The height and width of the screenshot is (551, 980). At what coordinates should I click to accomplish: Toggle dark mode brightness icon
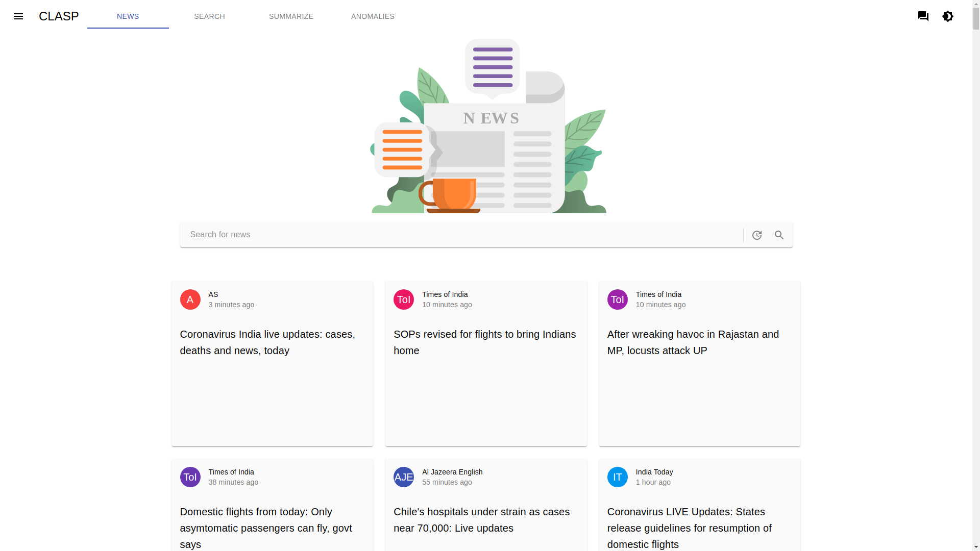948,16
